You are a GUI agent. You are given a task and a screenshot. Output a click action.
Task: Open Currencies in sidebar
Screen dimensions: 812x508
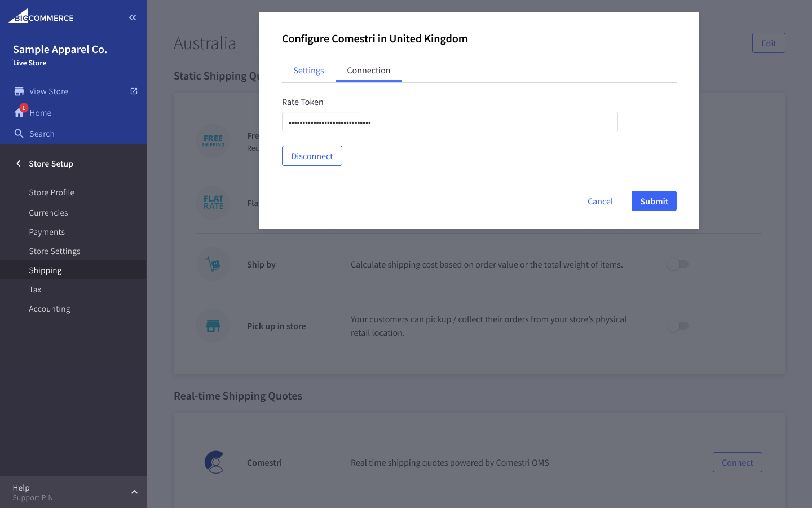pyautogui.click(x=48, y=213)
